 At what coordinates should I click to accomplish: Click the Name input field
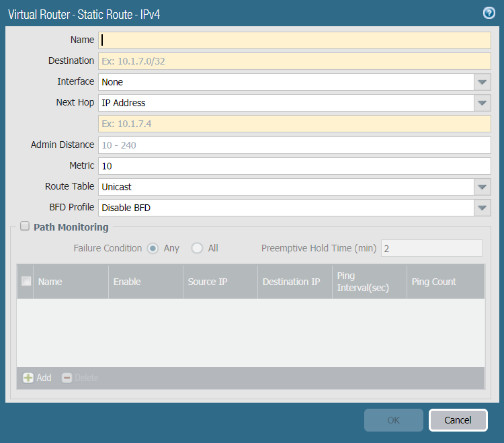[x=294, y=40]
